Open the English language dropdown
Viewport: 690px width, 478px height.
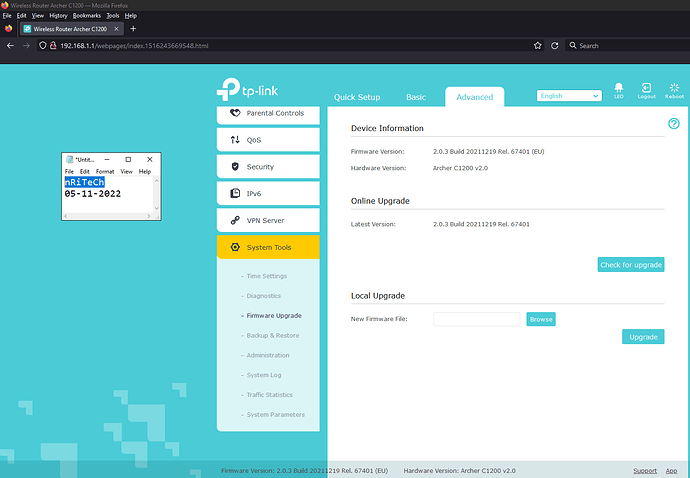(x=568, y=96)
